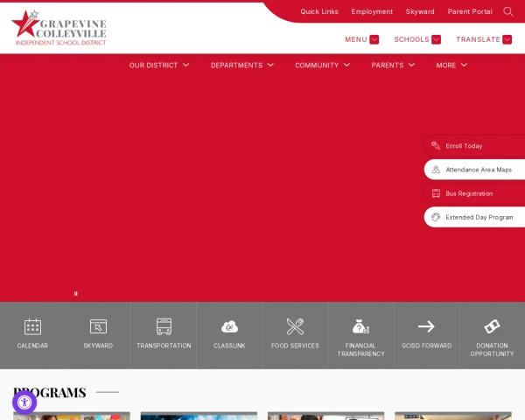Screen dimensions: 525x420
Task: Click the Grapevine Colleyville ISD logo
Action: (x=59, y=28)
